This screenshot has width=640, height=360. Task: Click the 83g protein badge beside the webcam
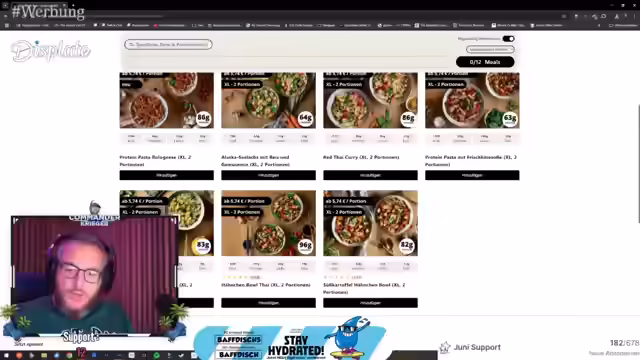(x=203, y=246)
